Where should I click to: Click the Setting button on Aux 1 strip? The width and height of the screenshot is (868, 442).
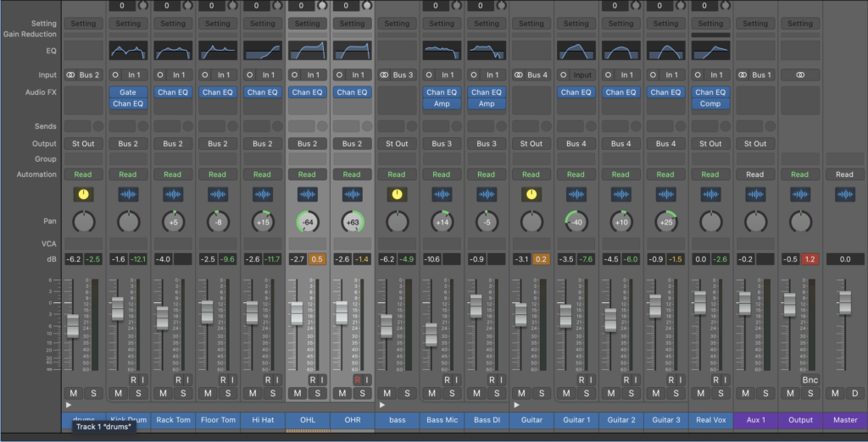(755, 24)
